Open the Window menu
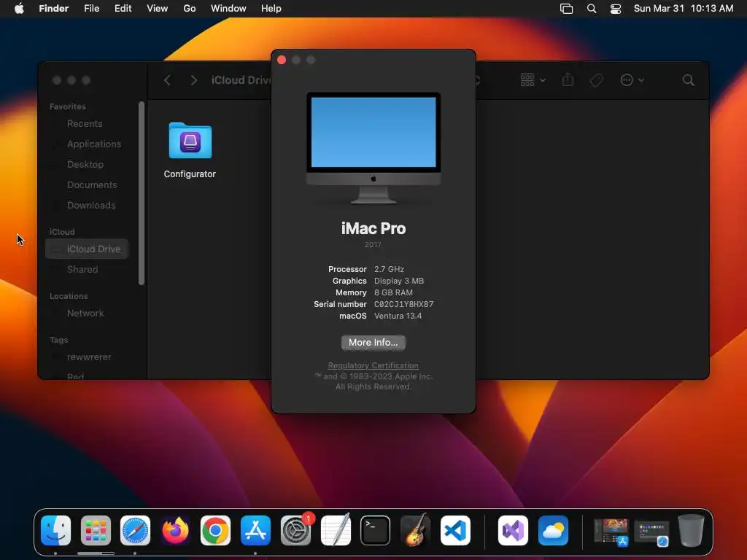The image size is (747, 560). coord(228,9)
